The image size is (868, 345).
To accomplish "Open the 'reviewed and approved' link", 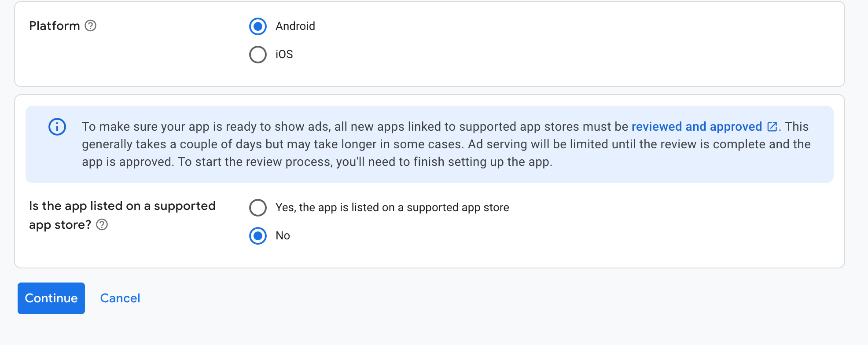I will click(697, 127).
